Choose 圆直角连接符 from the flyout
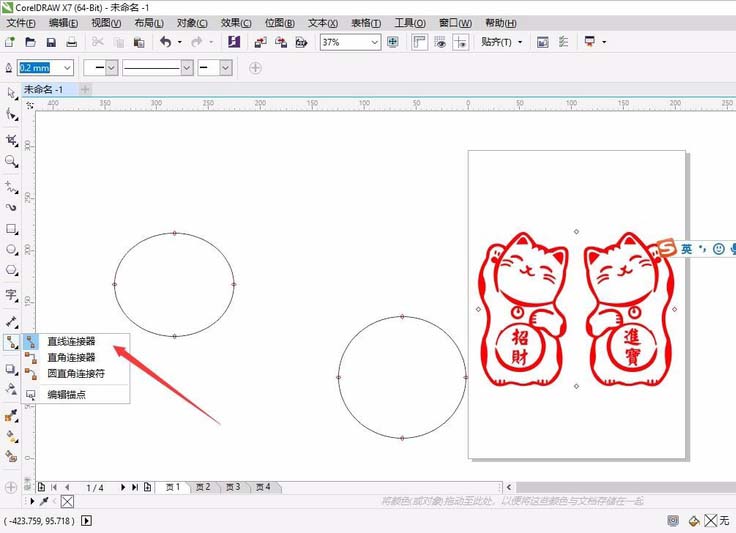 76,374
